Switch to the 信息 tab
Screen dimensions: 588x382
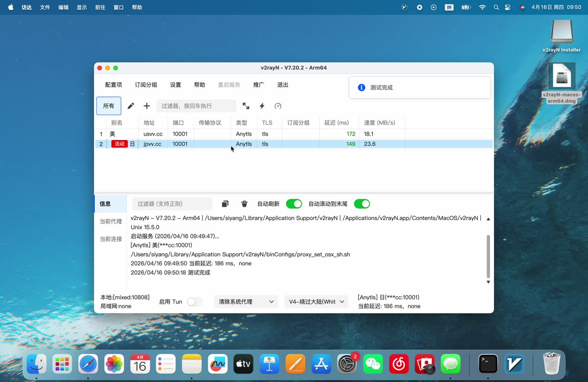110,204
